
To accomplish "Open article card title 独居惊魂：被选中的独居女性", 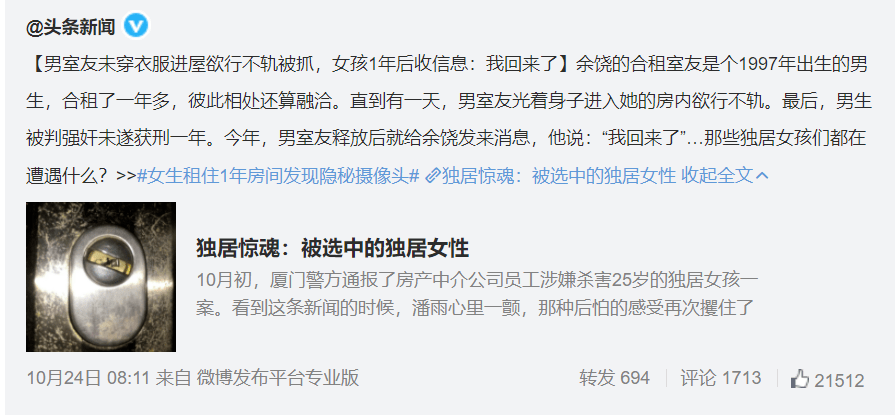I will 332,249.
